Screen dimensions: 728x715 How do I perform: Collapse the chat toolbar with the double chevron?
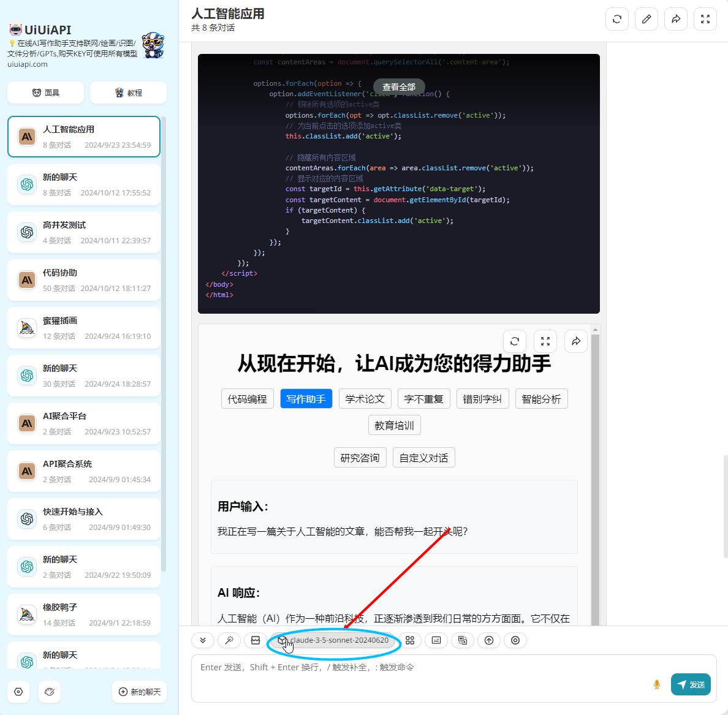pyautogui.click(x=203, y=640)
